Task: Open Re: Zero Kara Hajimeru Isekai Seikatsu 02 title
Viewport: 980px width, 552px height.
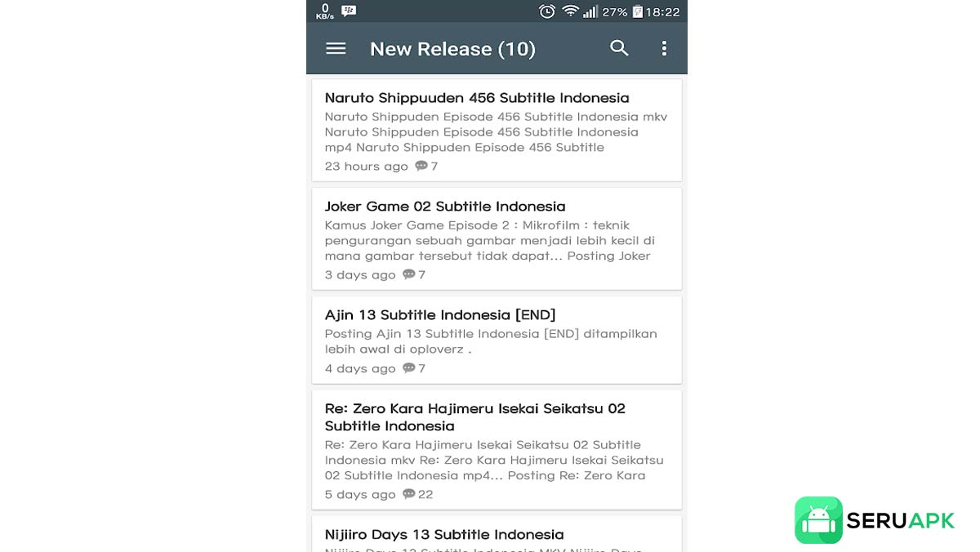Action: [x=474, y=416]
